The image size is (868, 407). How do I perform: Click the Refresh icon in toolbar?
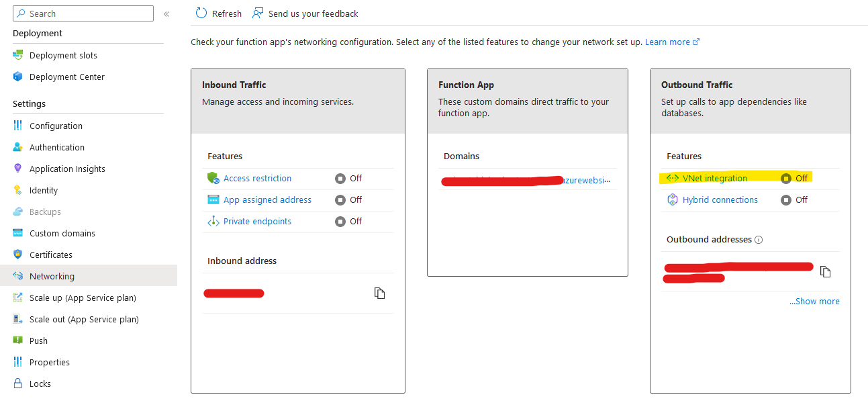coord(201,13)
